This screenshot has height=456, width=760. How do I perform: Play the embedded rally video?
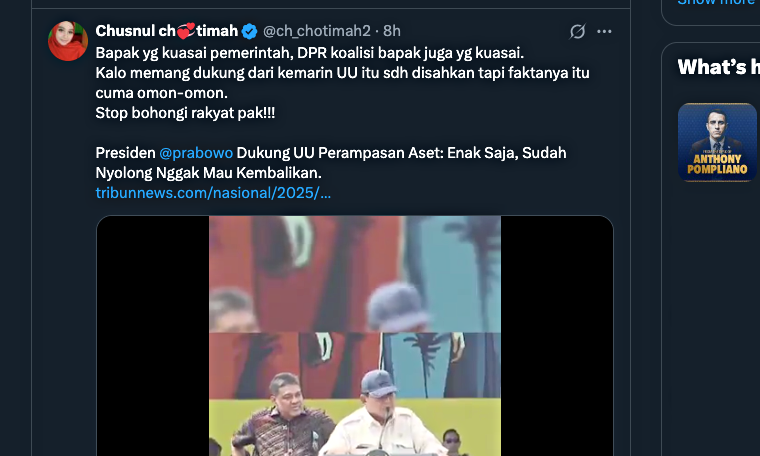pyautogui.click(x=355, y=336)
